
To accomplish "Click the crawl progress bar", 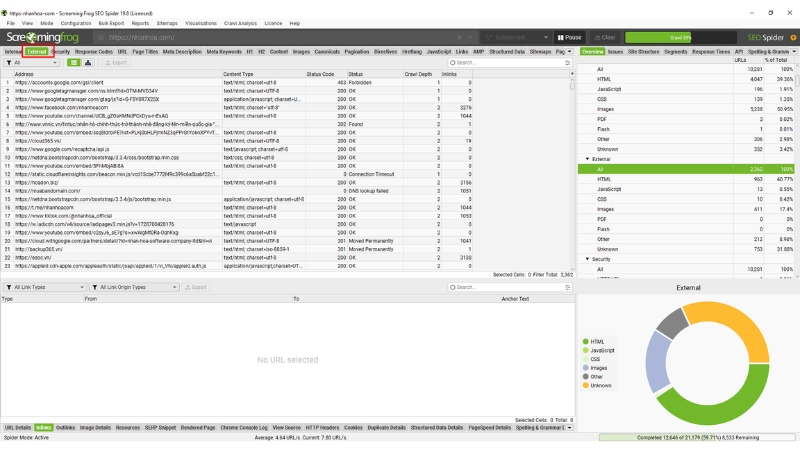I will pyautogui.click(x=681, y=37).
